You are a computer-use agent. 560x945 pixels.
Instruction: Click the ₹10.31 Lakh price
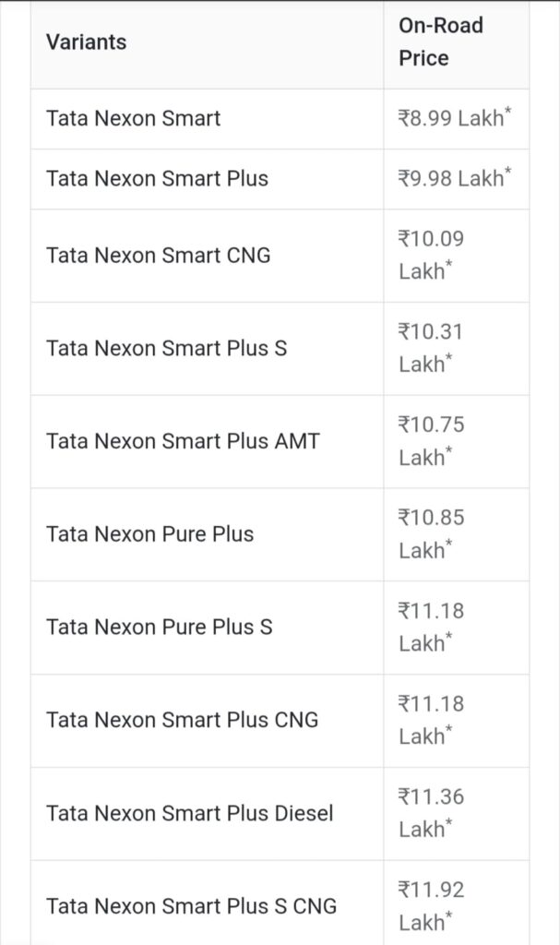(x=432, y=349)
